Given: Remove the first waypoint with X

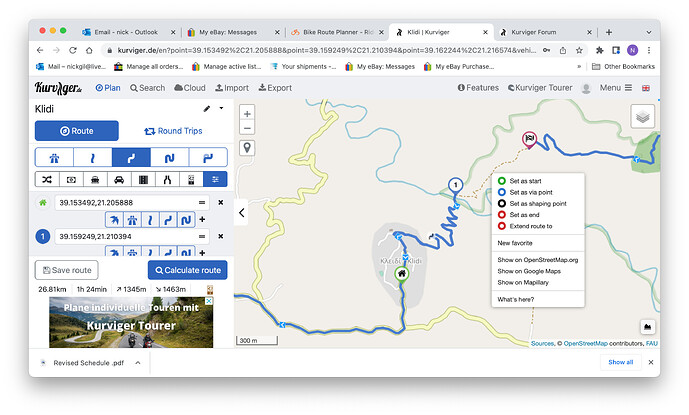Looking at the screenshot, I should [220, 203].
